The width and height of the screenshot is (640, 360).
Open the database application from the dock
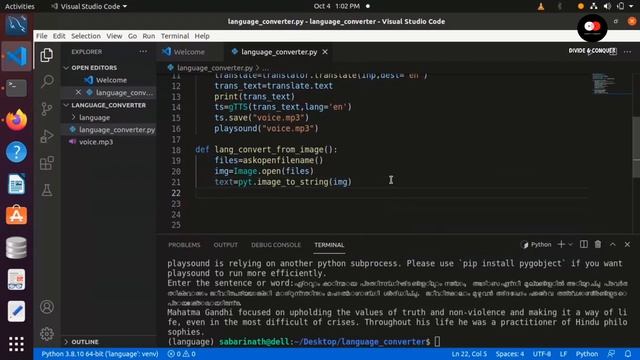(16, 247)
